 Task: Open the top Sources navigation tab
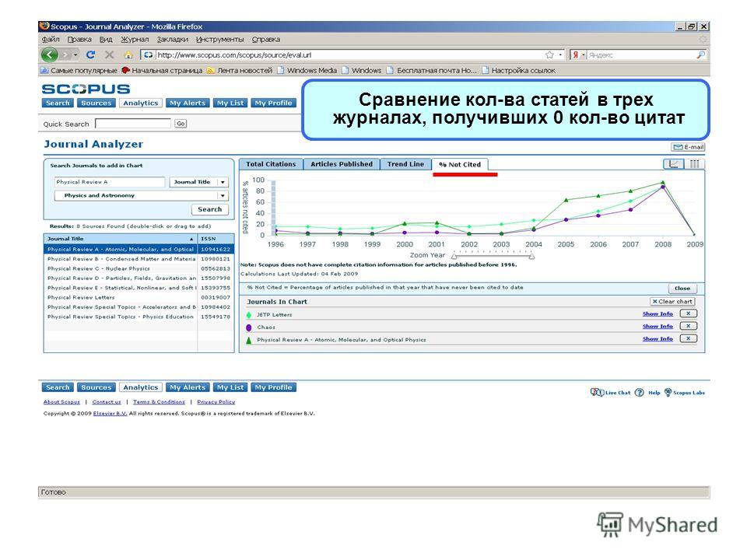[x=96, y=103]
